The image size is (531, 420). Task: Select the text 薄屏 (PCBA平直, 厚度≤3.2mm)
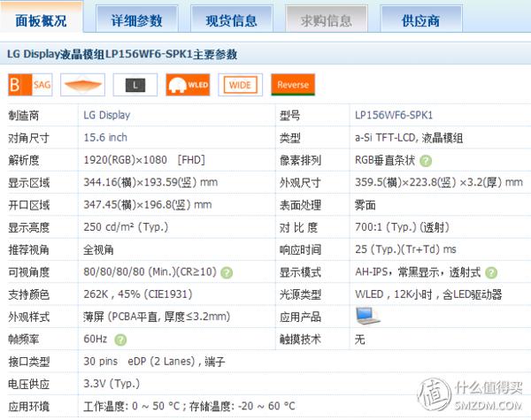click(x=157, y=317)
